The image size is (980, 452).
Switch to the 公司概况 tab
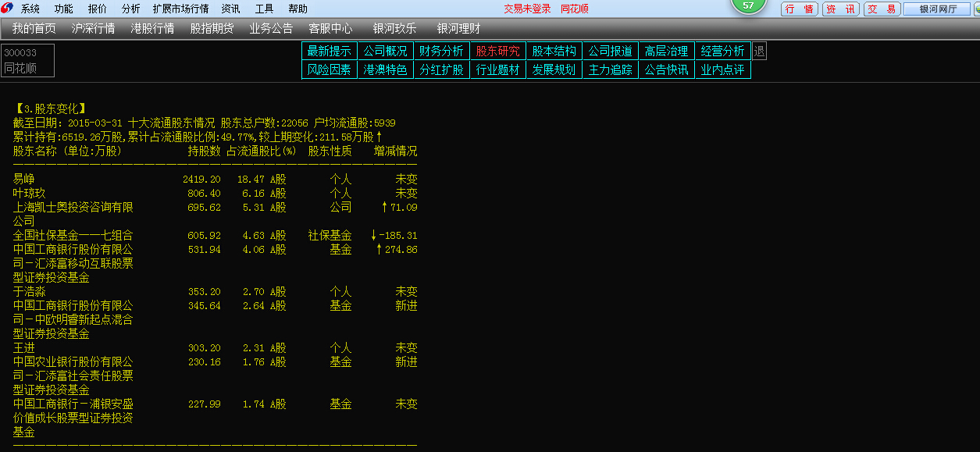click(x=386, y=51)
